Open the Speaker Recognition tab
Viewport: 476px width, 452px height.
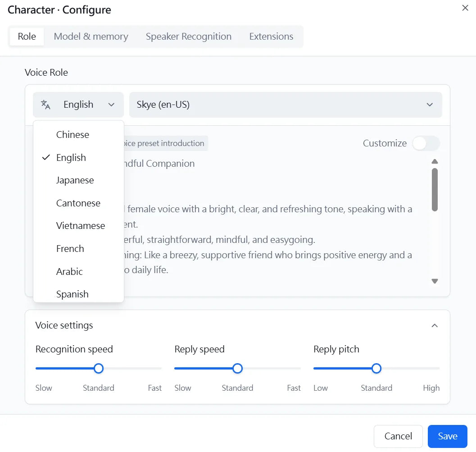click(x=189, y=37)
